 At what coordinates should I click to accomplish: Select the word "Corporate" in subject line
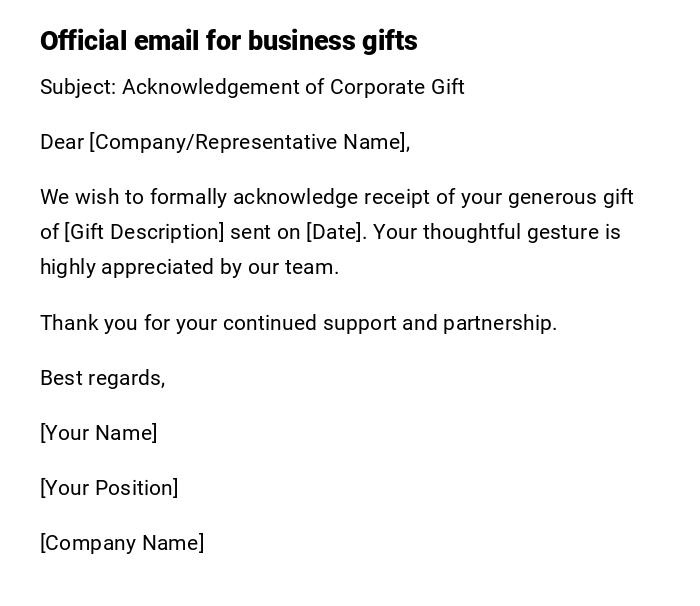pos(378,87)
